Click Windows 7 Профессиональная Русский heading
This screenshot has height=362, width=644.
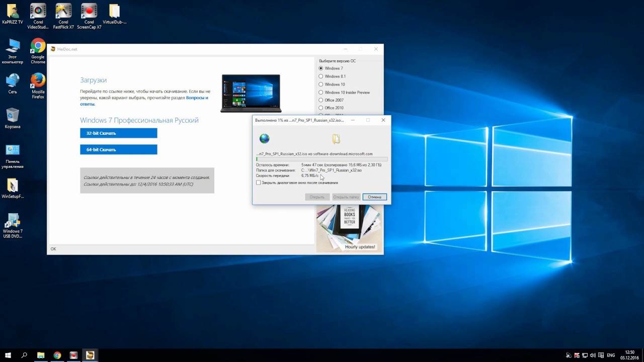tap(139, 121)
